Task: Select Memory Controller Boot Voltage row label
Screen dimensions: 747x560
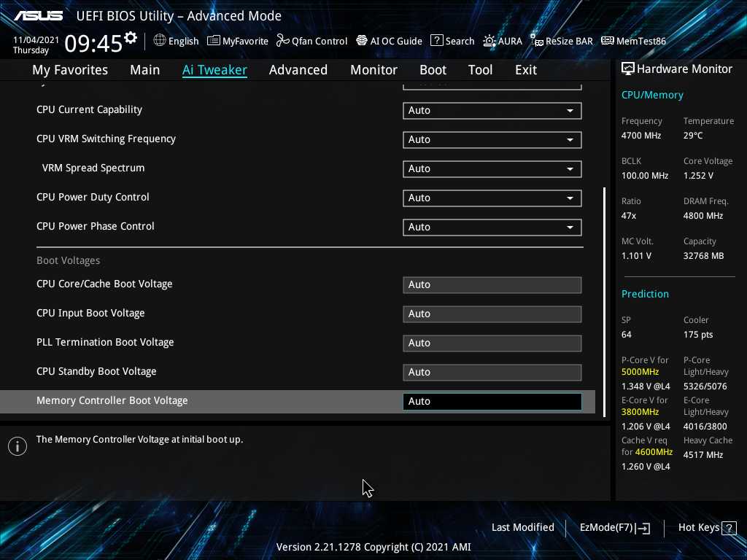Action: (x=112, y=400)
